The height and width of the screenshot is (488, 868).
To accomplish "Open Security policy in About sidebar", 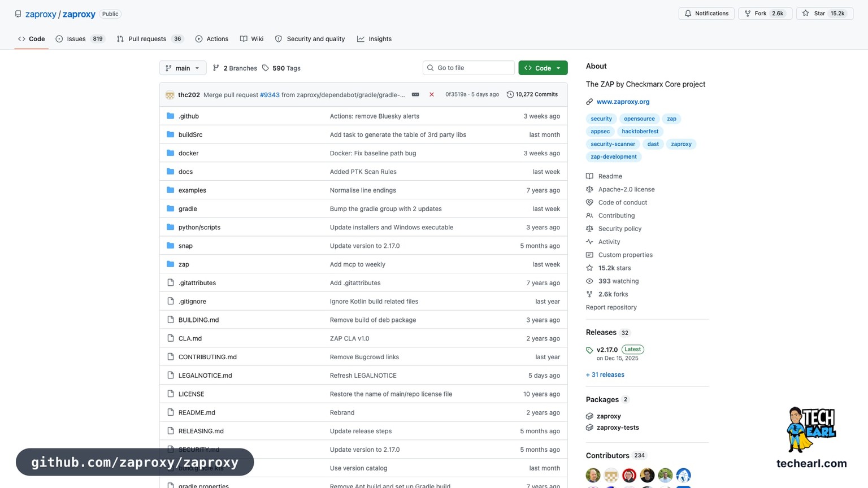I will [x=620, y=229].
